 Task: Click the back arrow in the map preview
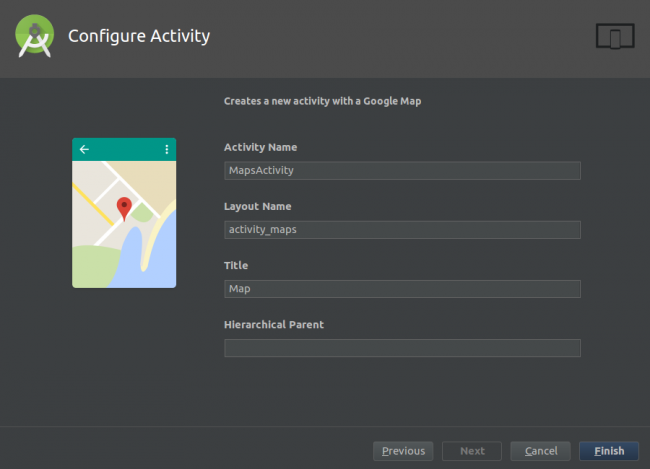point(84,149)
